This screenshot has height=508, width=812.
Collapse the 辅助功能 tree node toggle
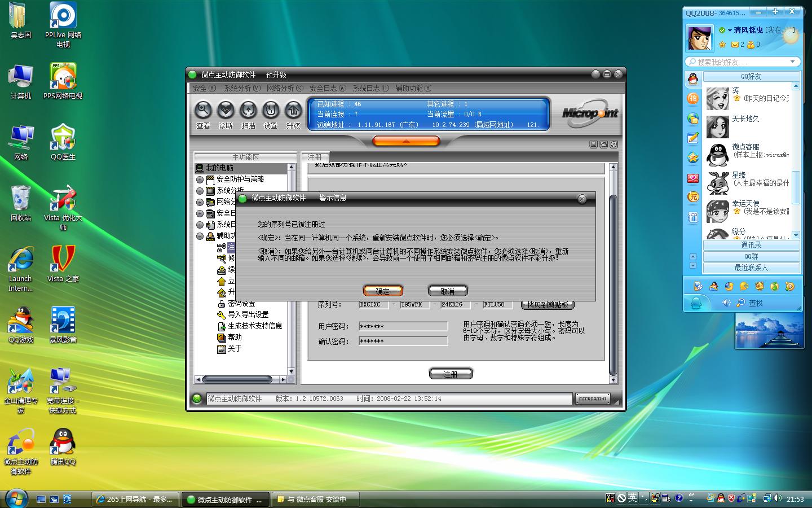pos(200,236)
